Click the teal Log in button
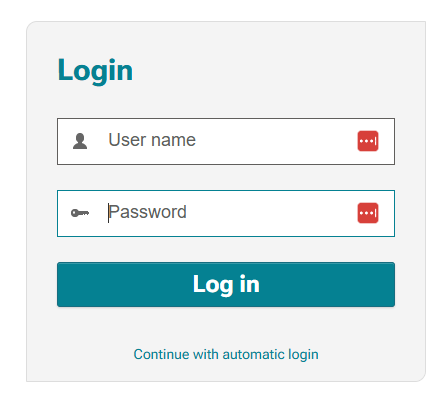Image resolution: width=444 pixels, height=394 pixels. coord(226,284)
